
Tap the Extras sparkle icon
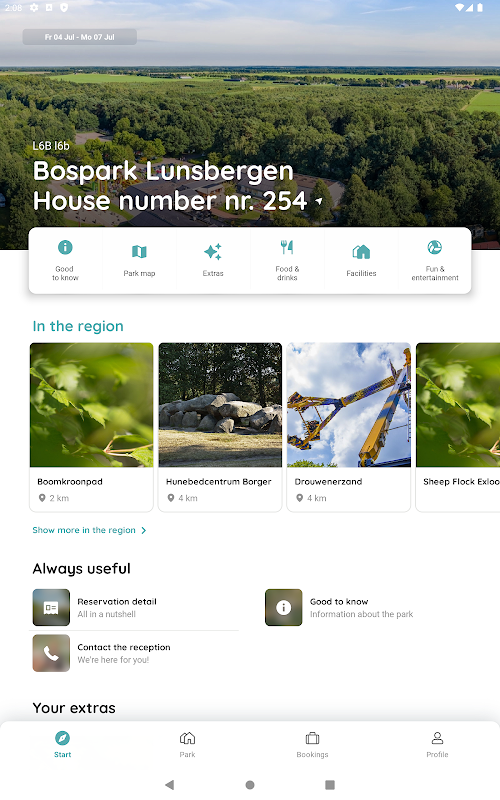[213, 252]
